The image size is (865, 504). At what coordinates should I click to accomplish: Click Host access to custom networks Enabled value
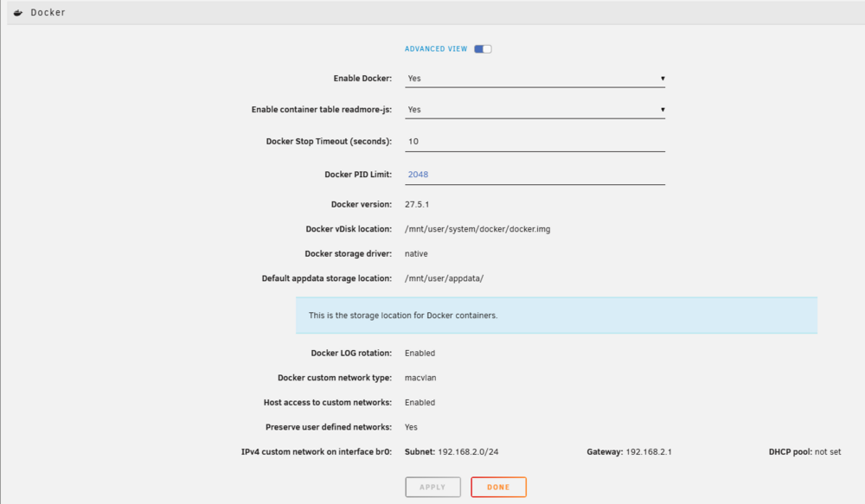pos(420,403)
